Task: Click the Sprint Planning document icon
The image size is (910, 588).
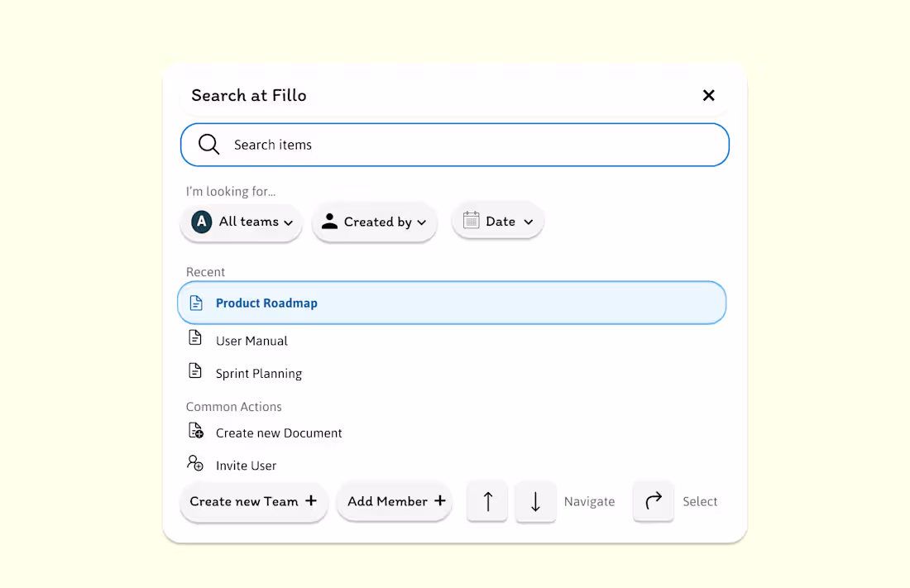Action: (195, 370)
